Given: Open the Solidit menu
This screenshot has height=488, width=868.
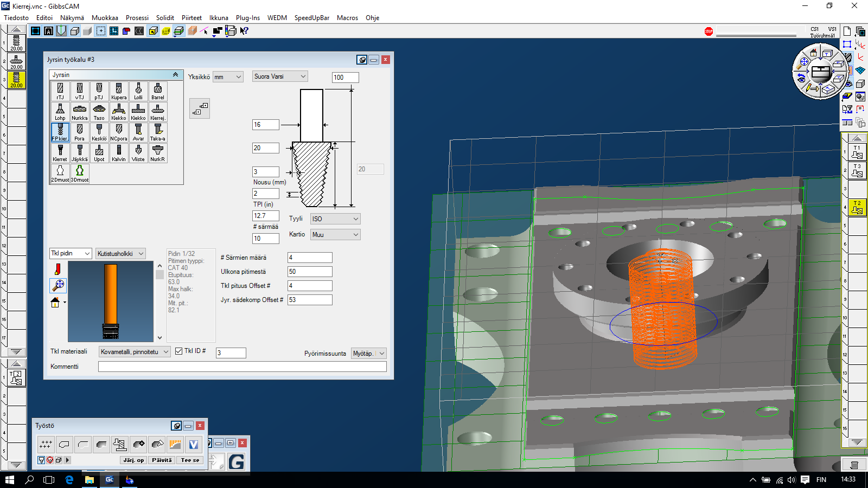Looking at the screenshot, I should pos(165,18).
